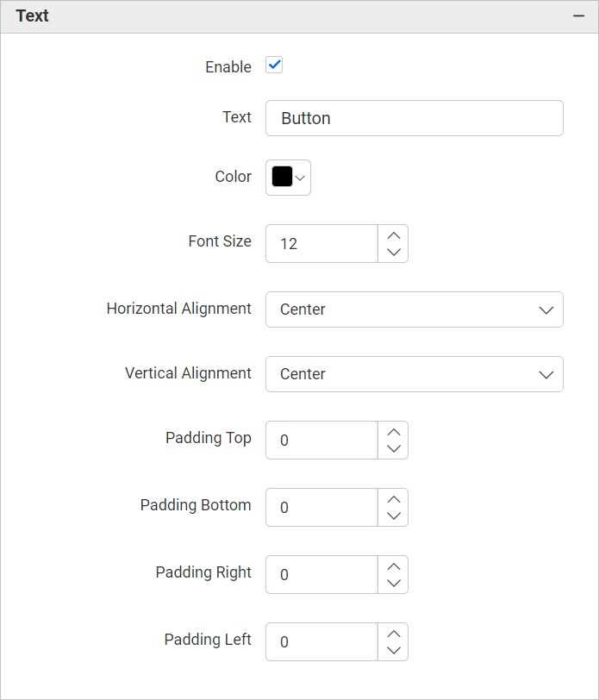The height and width of the screenshot is (700, 599).
Task: Decrease the Font Size value
Action: click(x=393, y=252)
